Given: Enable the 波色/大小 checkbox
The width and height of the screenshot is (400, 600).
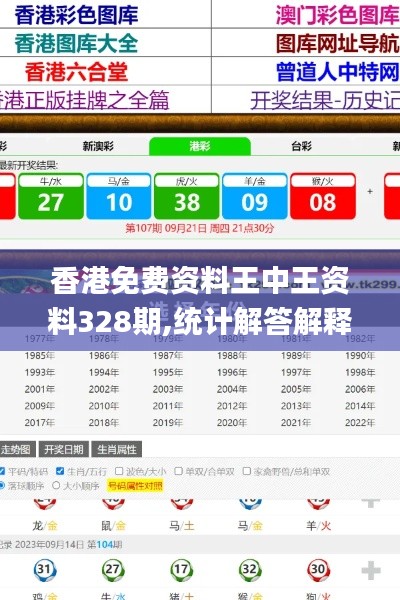Looking at the screenshot, I should pyautogui.click(x=119, y=471).
